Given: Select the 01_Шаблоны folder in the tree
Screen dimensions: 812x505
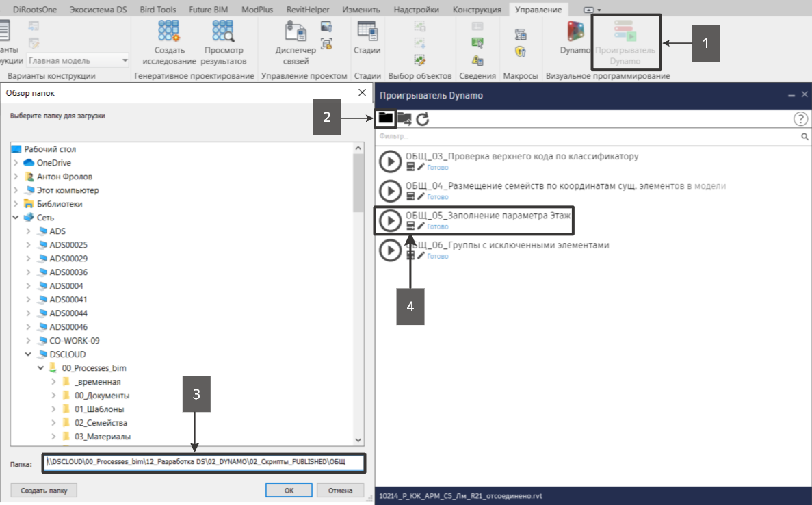Looking at the screenshot, I should (x=99, y=409).
